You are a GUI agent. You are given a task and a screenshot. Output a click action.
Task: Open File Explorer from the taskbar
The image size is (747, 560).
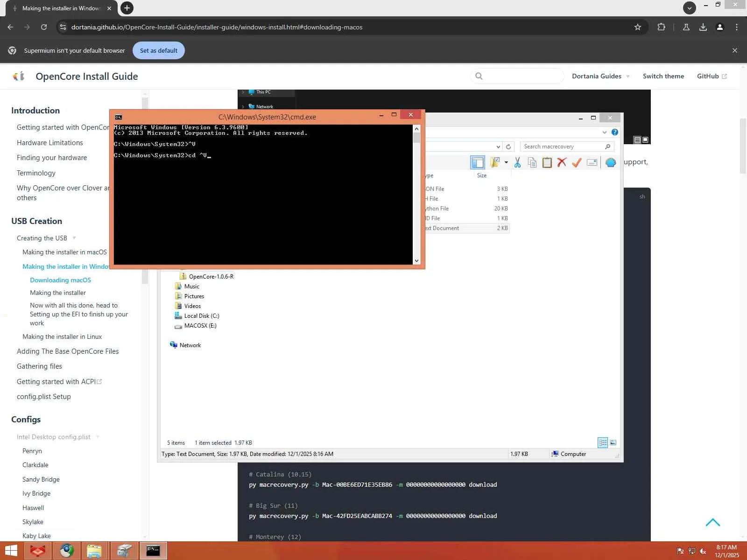(x=95, y=551)
